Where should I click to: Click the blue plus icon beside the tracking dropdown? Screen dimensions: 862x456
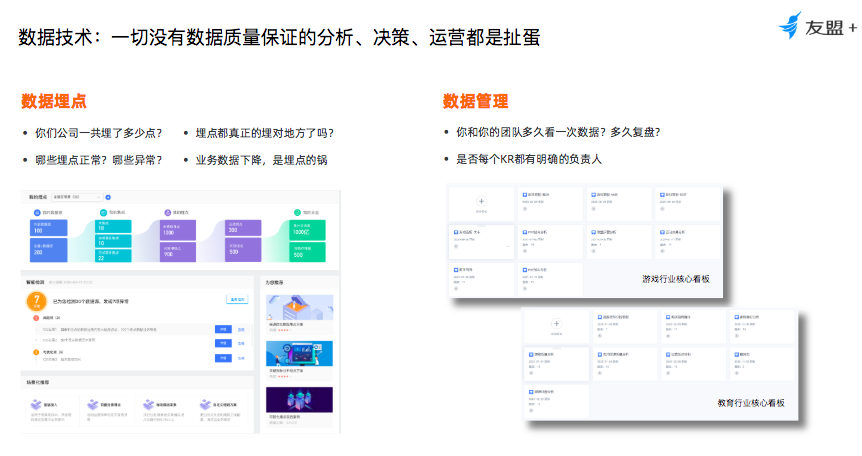pos(108,197)
